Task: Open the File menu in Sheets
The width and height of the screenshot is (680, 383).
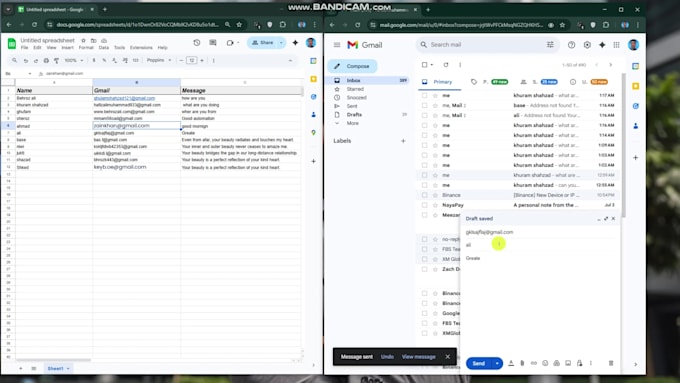Action: 25,48
